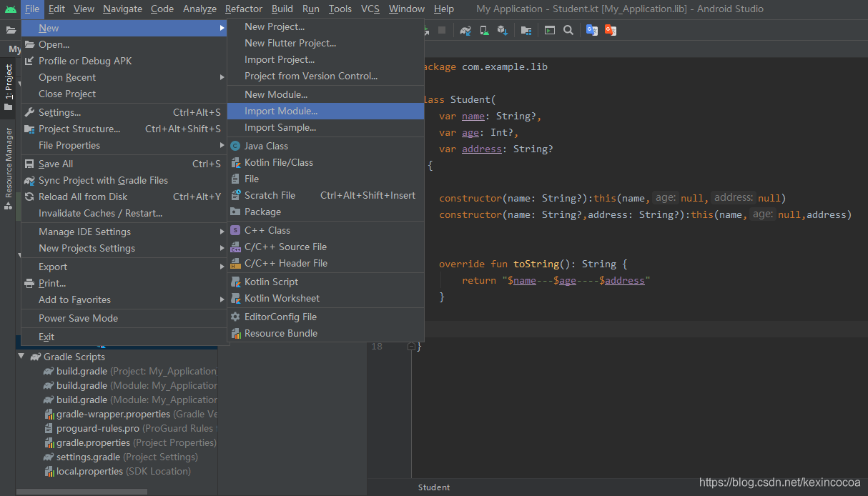Click Save All in File menu

[x=124, y=164]
